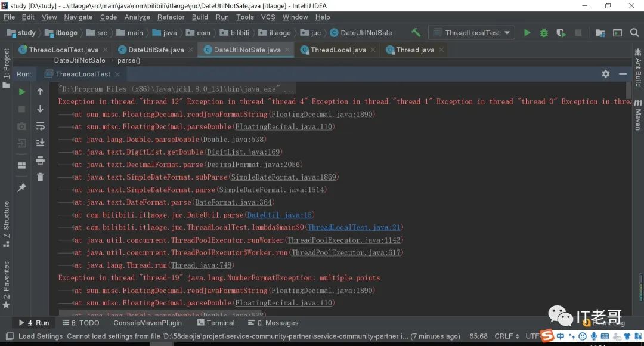Toggle tool window buttons square icon
Viewport: 644px width, 346px height.
click(x=10, y=336)
